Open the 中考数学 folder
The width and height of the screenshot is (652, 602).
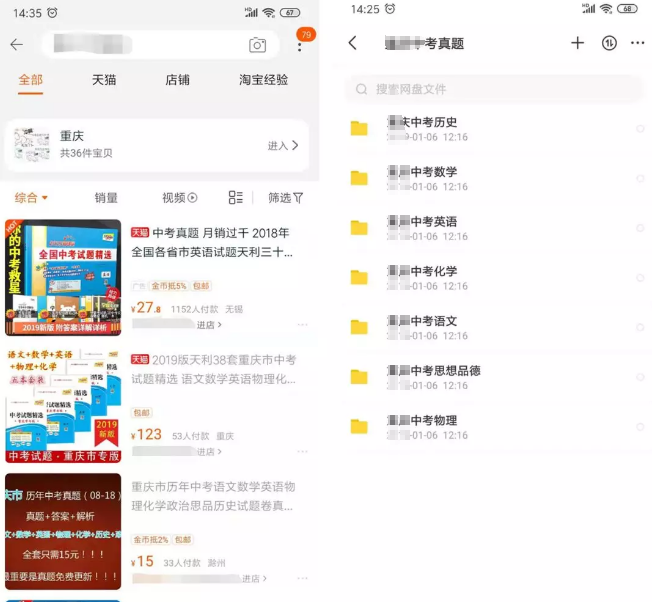pyautogui.click(x=497, y=178)
